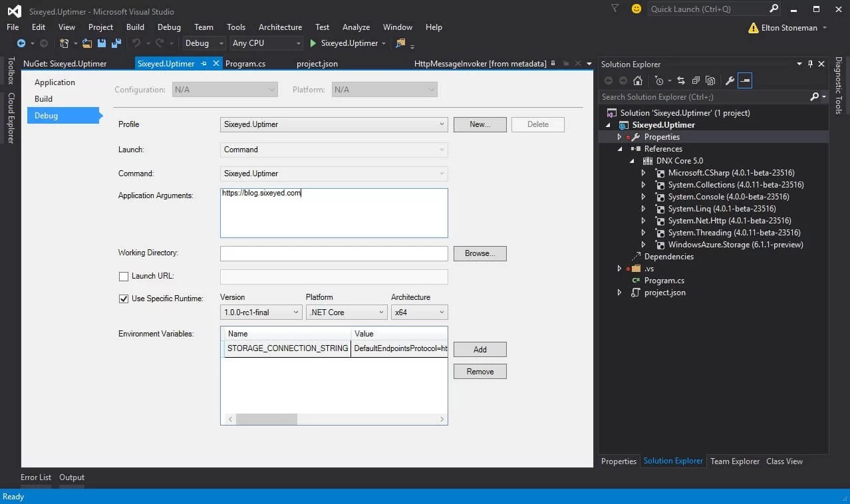Click the Application Arguments text box
Viewport: 850px width, 504px height.
pyautogui.click(x=334, y=213)
